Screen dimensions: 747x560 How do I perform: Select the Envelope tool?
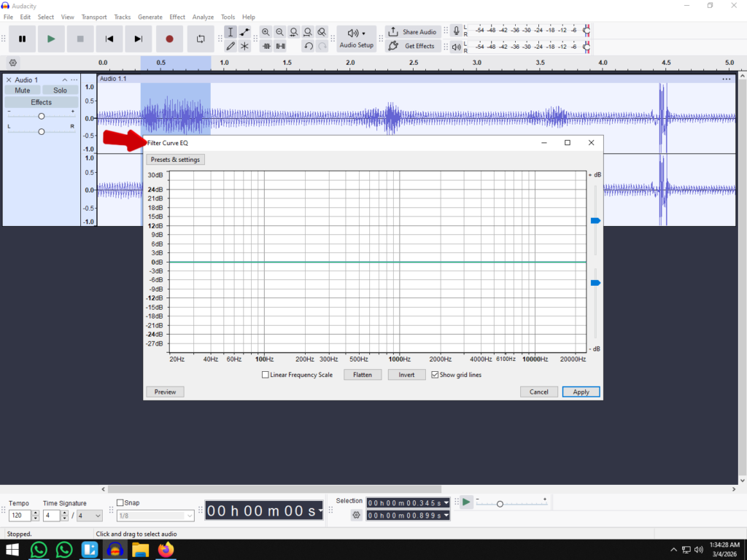[244, 32]
